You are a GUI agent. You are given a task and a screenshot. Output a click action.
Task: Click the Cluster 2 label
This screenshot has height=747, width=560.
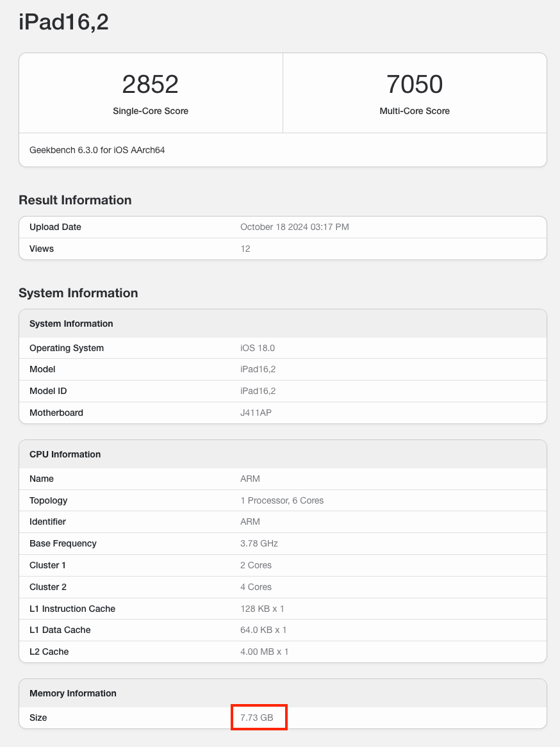point(48,587)
